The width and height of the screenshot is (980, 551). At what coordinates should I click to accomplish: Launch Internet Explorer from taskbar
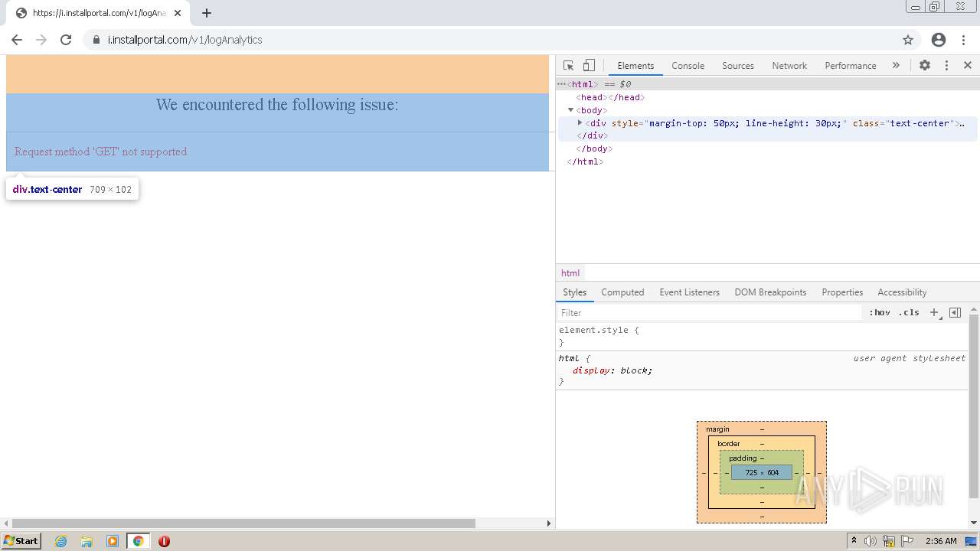(x=61, y=541)
